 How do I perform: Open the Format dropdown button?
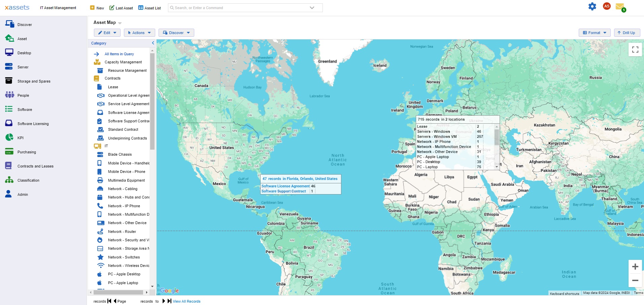pos(595,33)
